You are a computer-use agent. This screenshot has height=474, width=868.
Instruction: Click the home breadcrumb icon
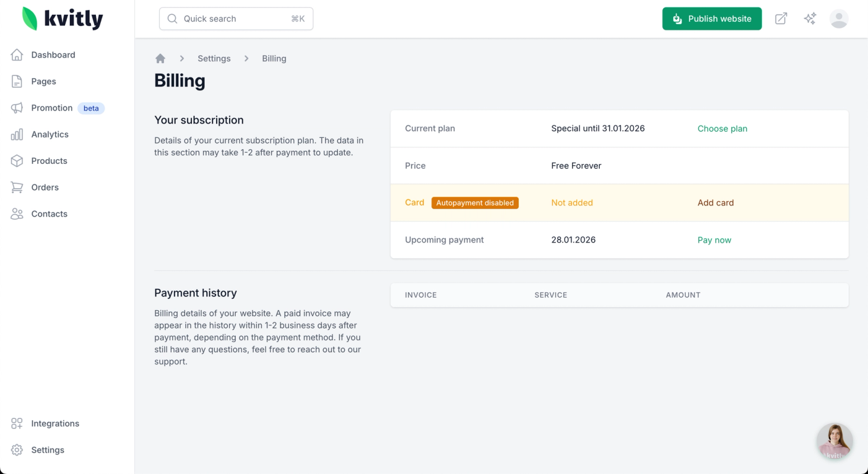[160, 59]
